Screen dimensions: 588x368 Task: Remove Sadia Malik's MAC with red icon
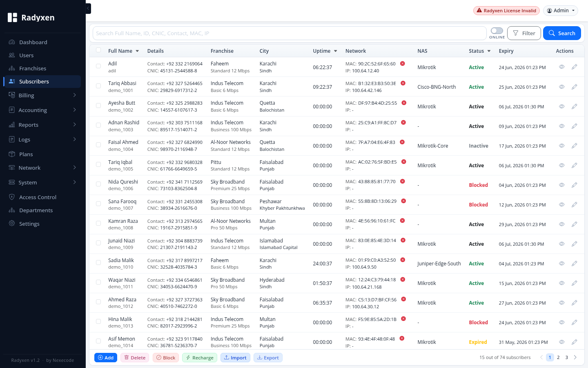[403, 260]
